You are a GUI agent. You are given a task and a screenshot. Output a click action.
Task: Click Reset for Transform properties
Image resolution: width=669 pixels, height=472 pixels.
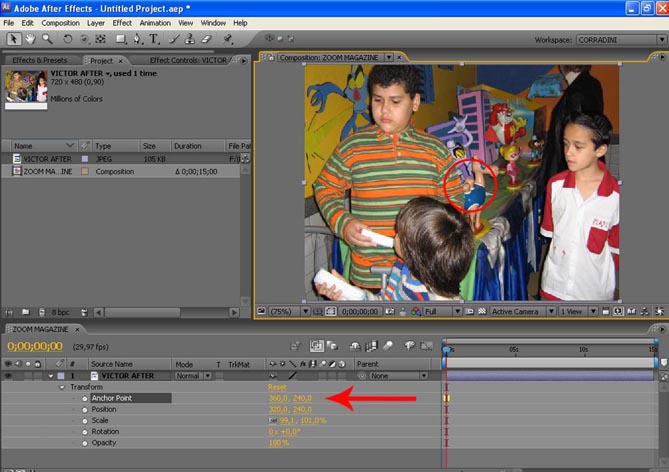pos(277,387)
